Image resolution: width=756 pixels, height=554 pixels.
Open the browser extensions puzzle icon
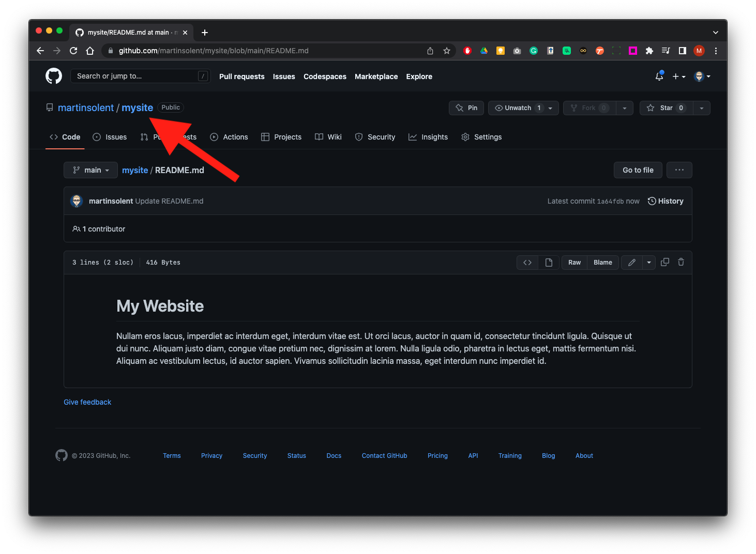(x=649, y=51)
